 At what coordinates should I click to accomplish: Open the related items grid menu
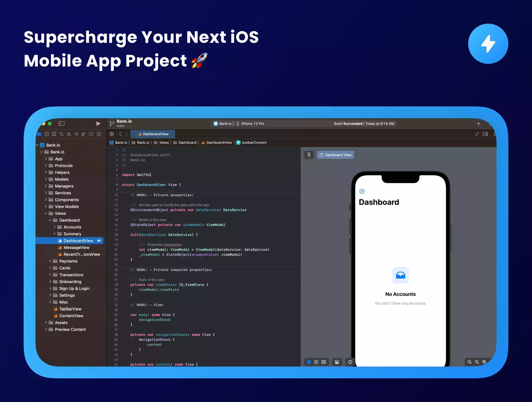point(112,134)
